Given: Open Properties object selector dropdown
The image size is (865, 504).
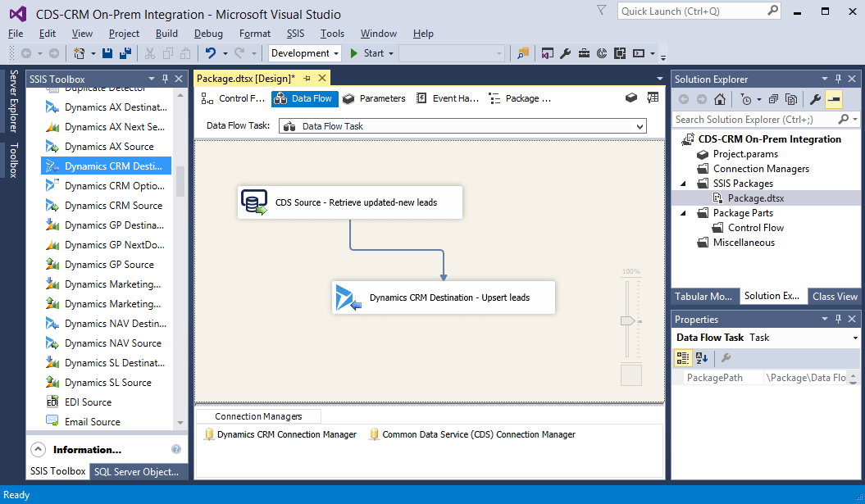Looking at the screenshot, I should coord(855,338).
